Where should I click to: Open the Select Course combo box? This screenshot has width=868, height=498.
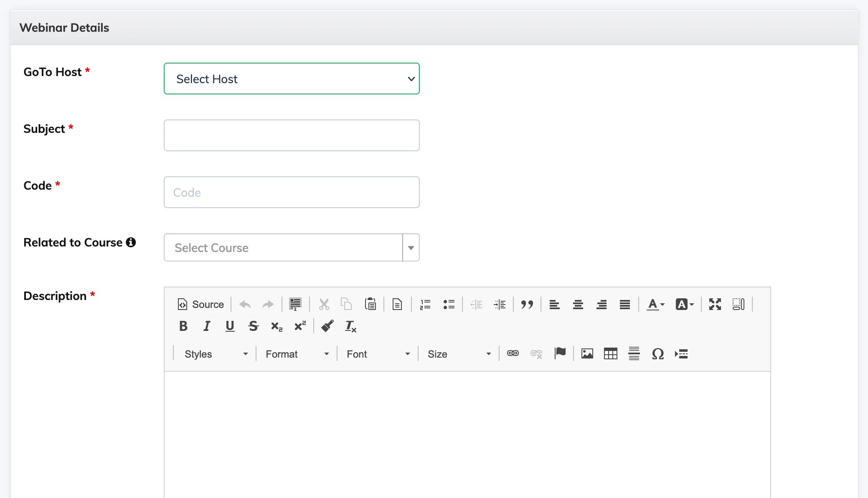(292, 247)
